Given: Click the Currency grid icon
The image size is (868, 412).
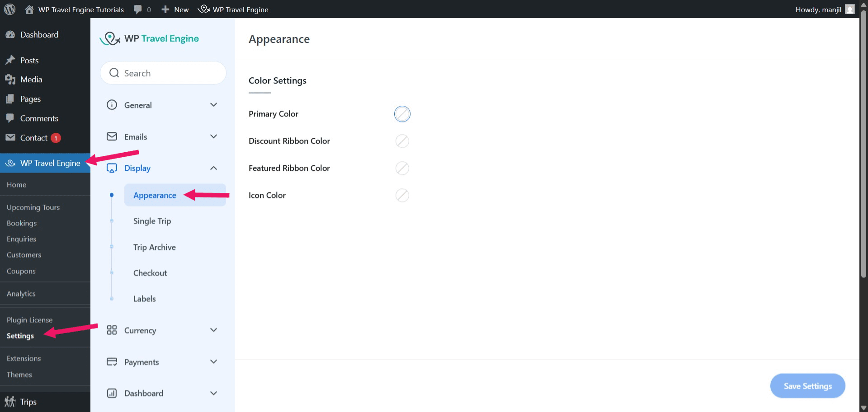Looking at the screenshot, I should (x=112, y=330).
